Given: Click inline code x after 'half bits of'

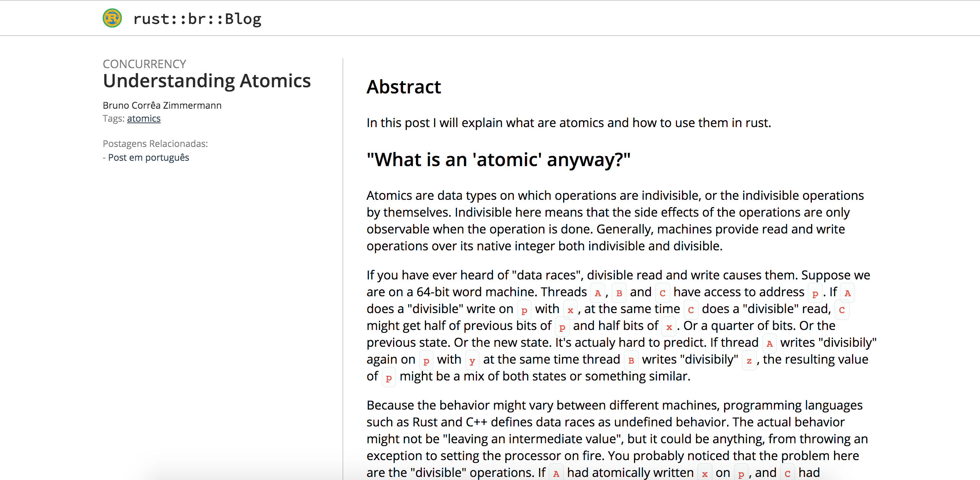Looking at the screenshot, I should (669, 327).
